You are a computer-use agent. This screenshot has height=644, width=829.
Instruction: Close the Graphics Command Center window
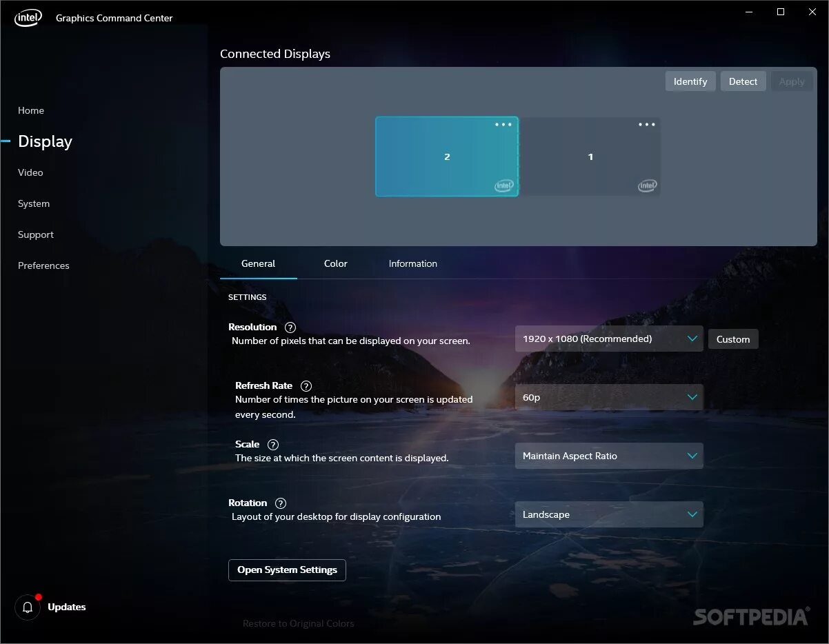(x=812, y=12)
